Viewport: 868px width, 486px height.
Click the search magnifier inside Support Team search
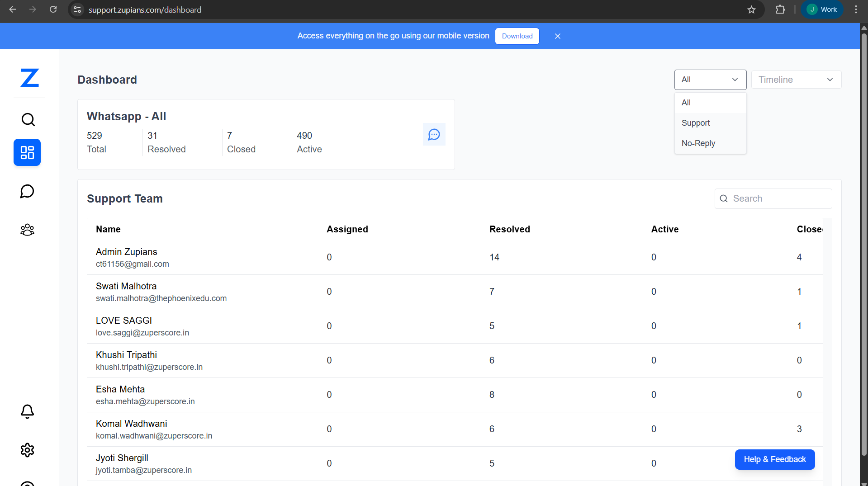[724, 198]
